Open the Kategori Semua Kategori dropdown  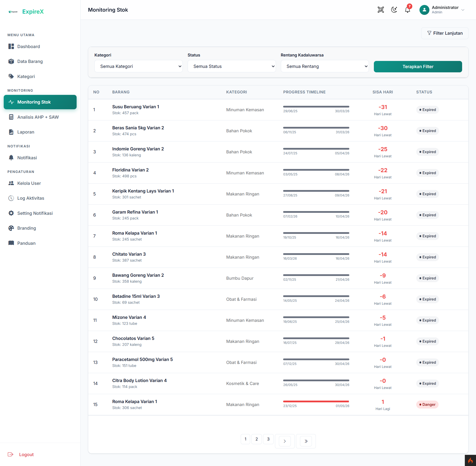(x=138, y=66)
